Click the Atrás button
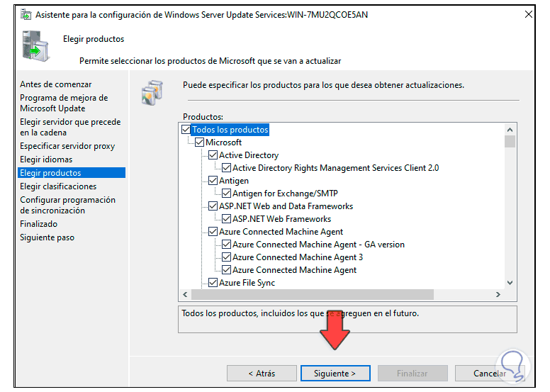The image size is (550, 392). [x=262, y=374]
